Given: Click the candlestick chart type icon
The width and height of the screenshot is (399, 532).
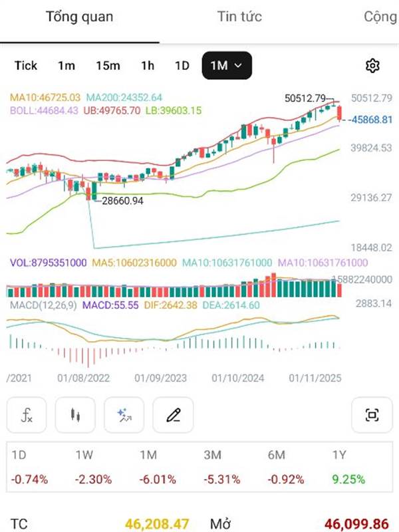Looking at the screenshot, I should [x=75, y=416].
